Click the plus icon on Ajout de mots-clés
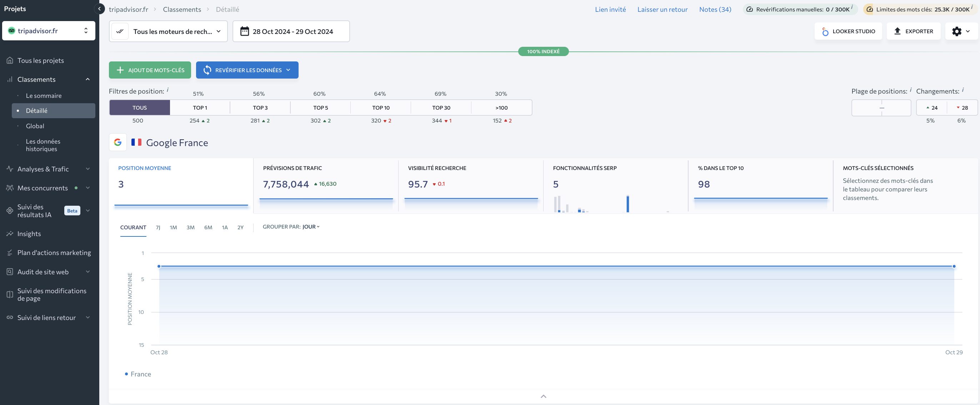Image resolution: width=980 pixels, height=405 pixels. pyautogui.click(x=120, y=70)
